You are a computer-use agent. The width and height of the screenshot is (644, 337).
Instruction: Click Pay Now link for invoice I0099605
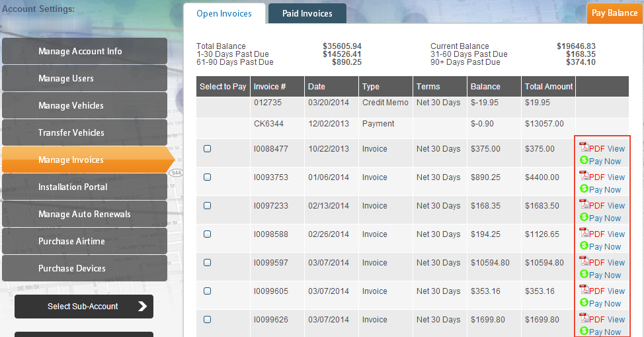point(605,303)
